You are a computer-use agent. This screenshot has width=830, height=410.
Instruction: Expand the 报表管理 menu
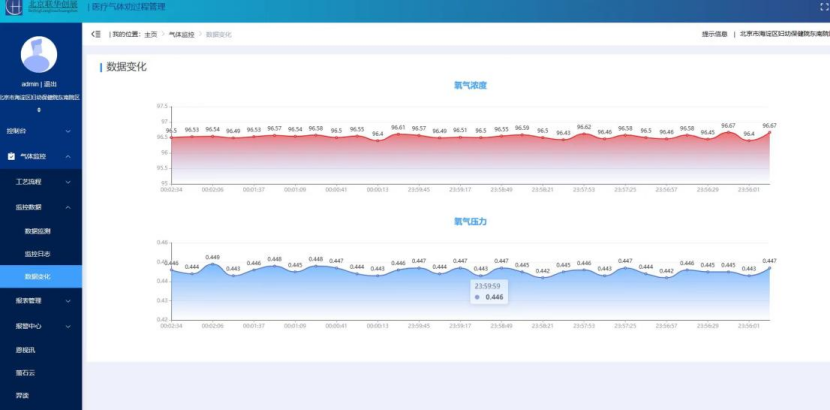coord(68,300)
